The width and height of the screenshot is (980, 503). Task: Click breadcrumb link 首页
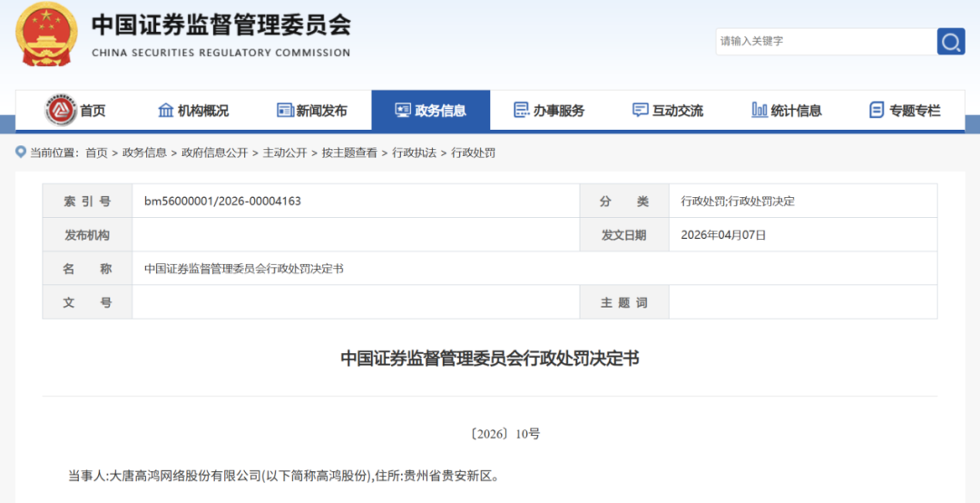(97, 153)
